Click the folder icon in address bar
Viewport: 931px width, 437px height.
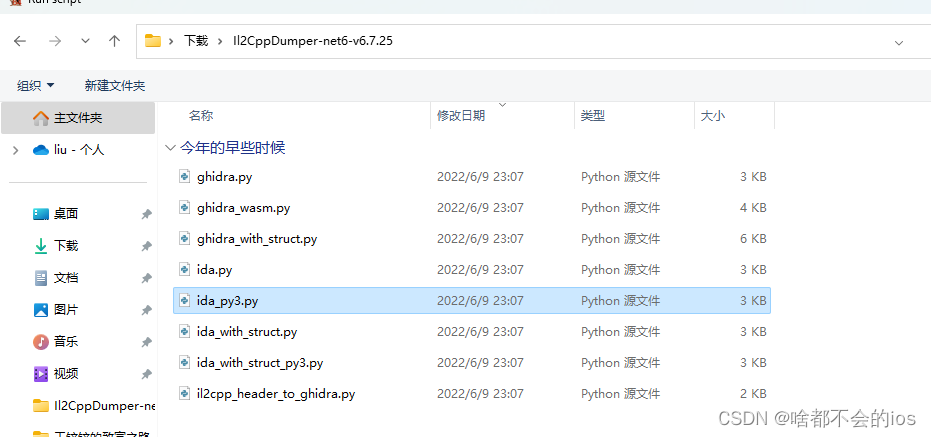tap(153, 41)
